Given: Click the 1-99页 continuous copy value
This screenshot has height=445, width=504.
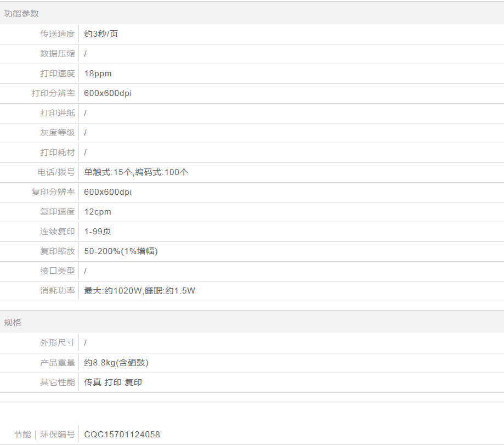Looking at the screenshot, I should click(x=98, y=232).
